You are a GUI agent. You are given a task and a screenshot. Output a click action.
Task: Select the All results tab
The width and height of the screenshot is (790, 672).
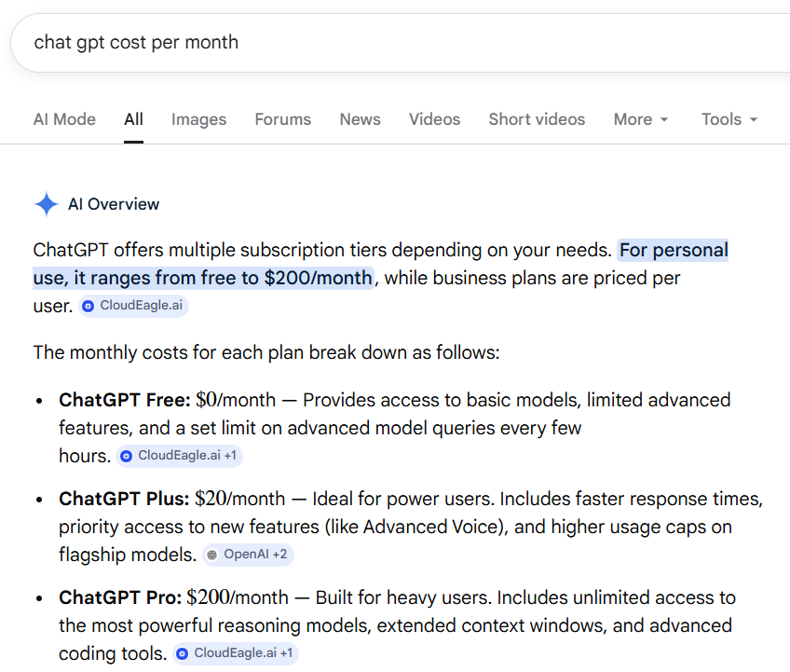(x=133, y=119)
